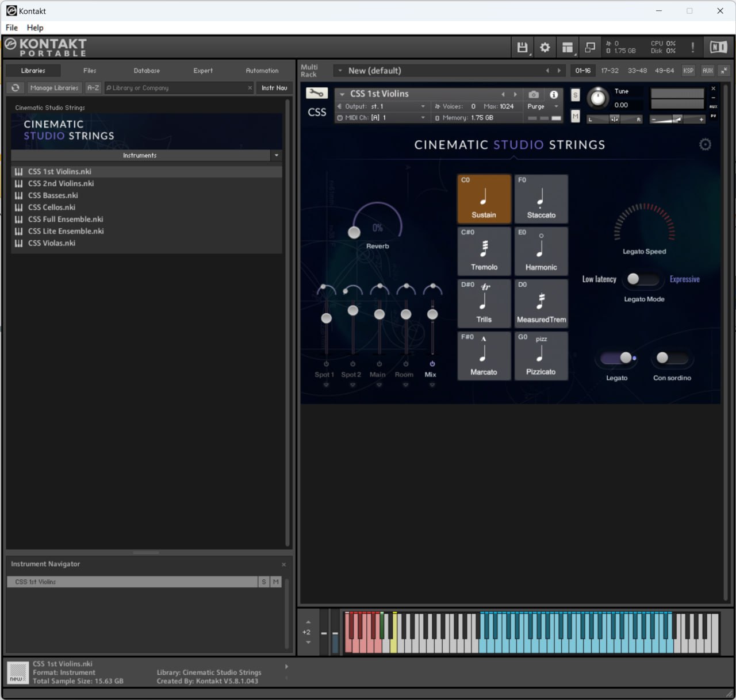Show instrument info icon
Viewport: 736px width, 700px height.
[x=554, y=94]
